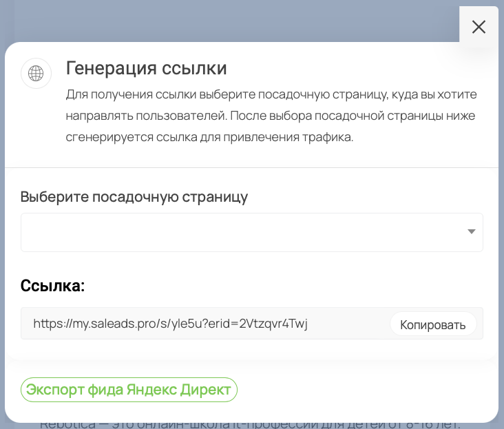Copy the generated link with Копировать
The width and height of the screenshot is (504, 429).
pyautogui.click(x=432, y=324)
